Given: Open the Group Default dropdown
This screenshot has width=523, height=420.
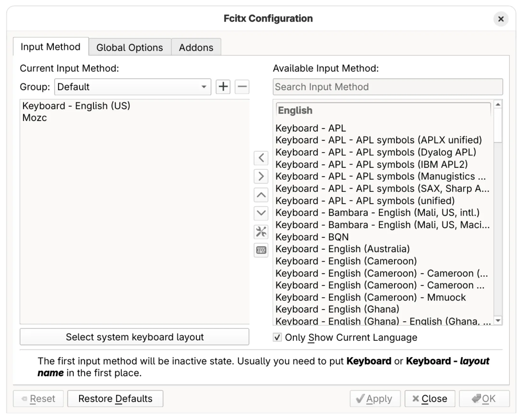Looking at the screenshot, I should coord(132,87).
